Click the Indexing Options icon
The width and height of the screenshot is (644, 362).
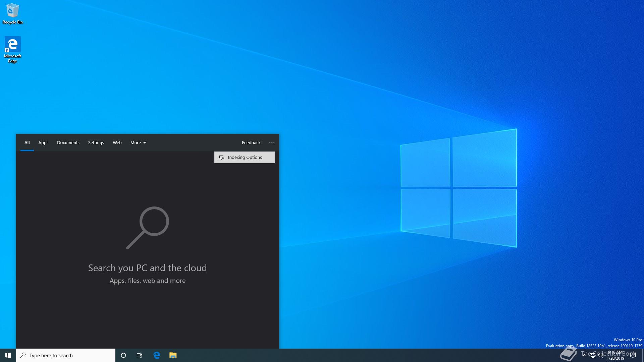tap(221, 157)
